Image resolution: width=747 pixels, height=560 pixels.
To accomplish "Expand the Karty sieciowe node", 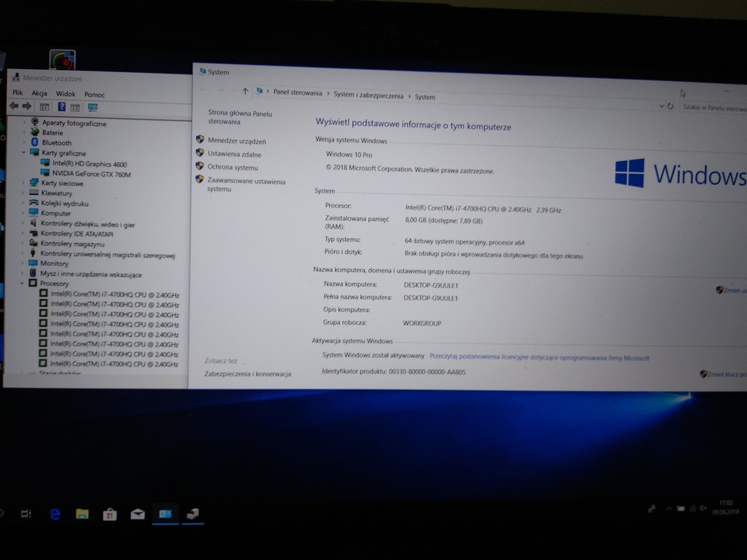I will [x=23, y=182].
